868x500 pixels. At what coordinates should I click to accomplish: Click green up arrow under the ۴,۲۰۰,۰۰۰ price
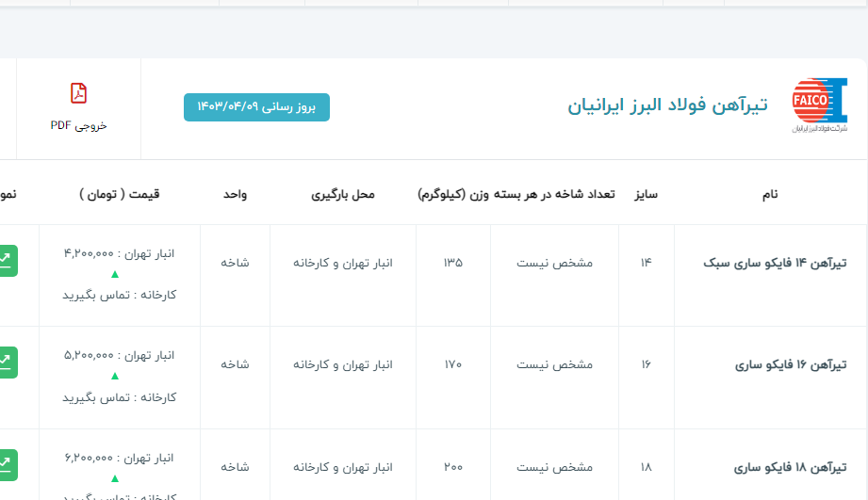[x=115, y=274]
